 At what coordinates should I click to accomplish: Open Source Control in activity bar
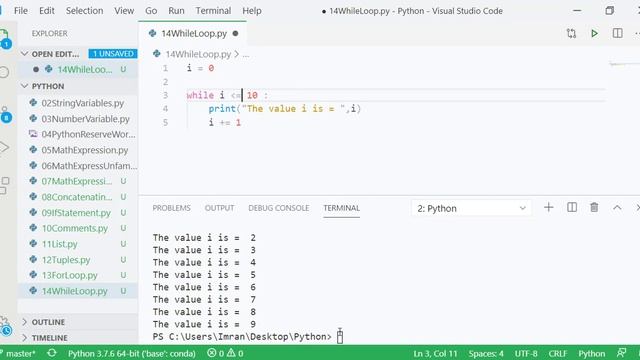[x=5, y=114]
